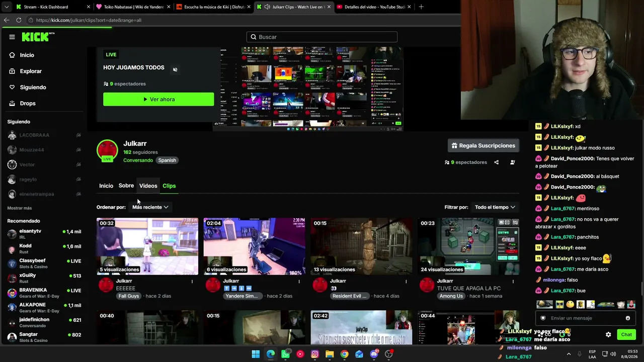The width and height of the screenshot is (644, 362).
Task: Open the options menu for the EEEEEE clip
Action: point(192,282)
